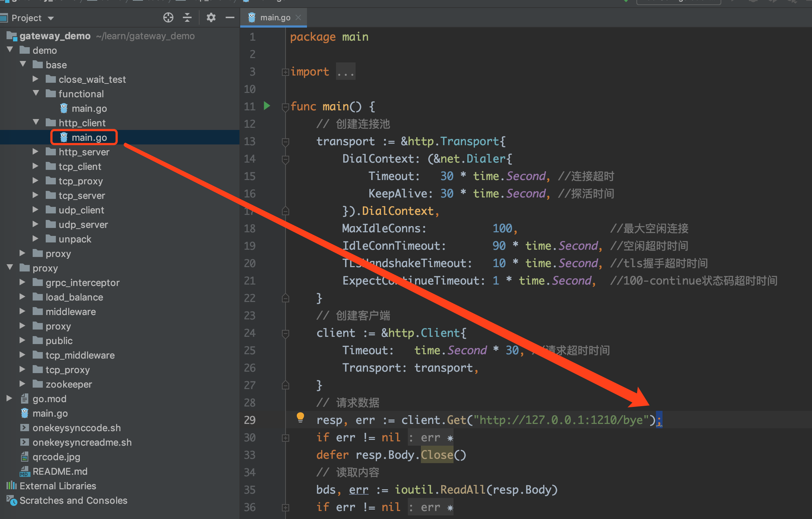Expand the load_balance folder
Viewport: 812px width, 519px height.
pyautogui.click(x=22, y=297)
